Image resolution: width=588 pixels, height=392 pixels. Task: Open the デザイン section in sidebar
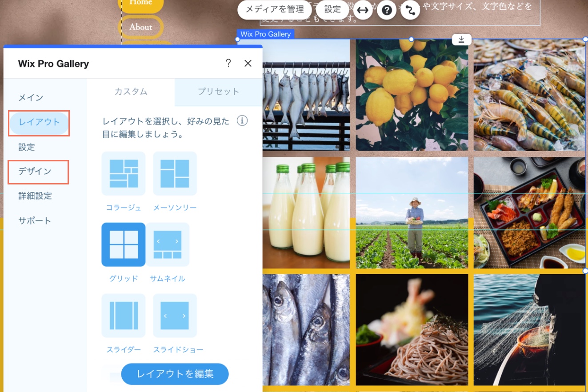pos(35,171)
